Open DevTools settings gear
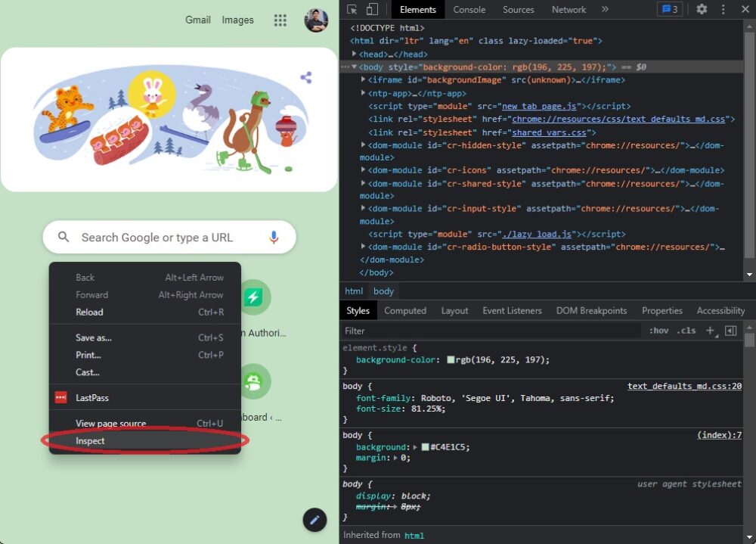 (702, 9)
